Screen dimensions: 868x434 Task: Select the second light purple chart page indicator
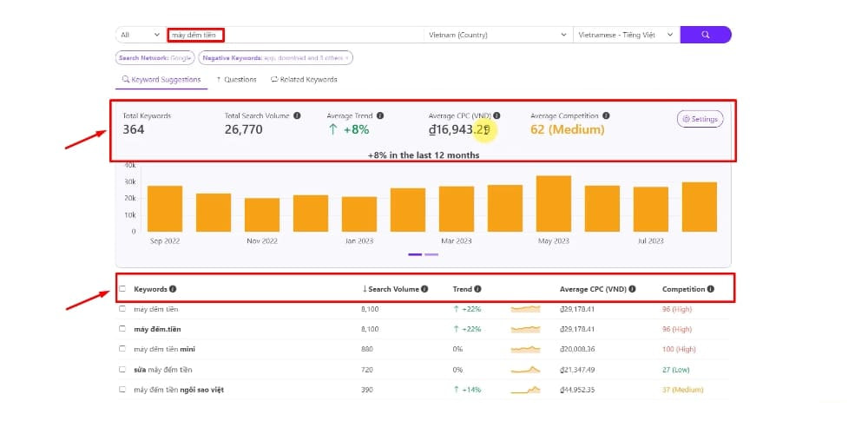point(431,254)
